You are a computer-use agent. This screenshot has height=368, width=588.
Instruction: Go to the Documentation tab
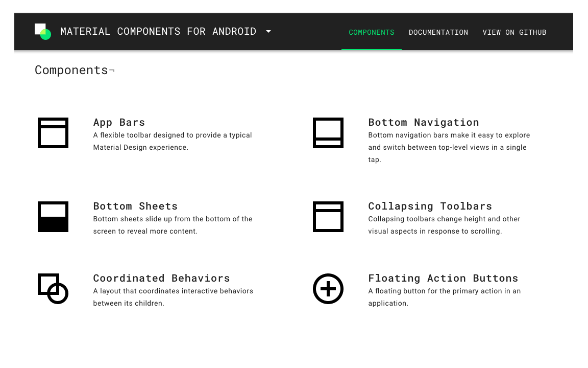pos(438,32)
